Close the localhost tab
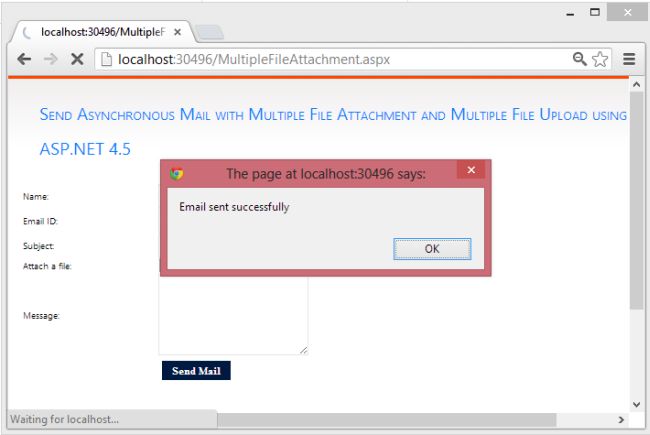Screen dimensions: 650x435 pyautogui.click(x=177, y=32)
